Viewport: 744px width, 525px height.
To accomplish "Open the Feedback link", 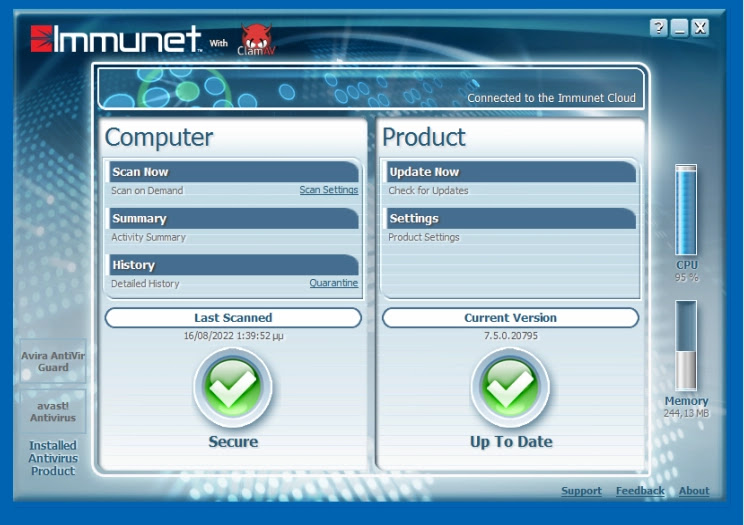I will (x=640, y=491).
